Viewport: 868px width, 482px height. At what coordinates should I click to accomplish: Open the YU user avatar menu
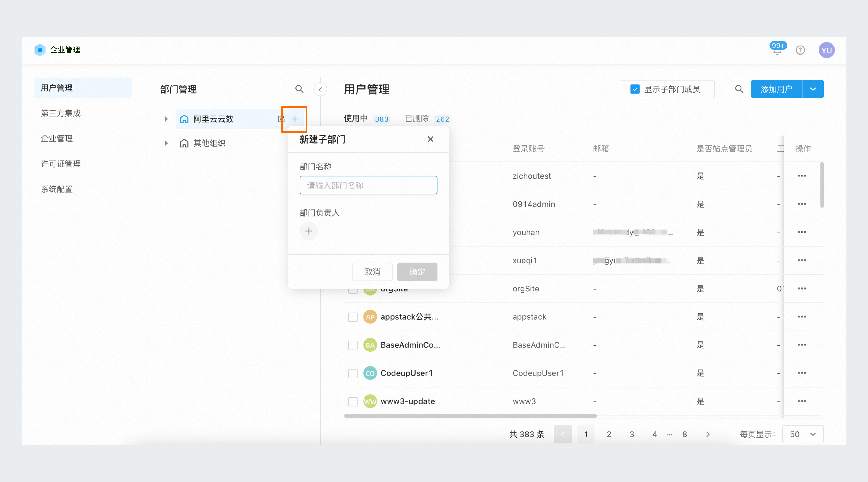827,50
